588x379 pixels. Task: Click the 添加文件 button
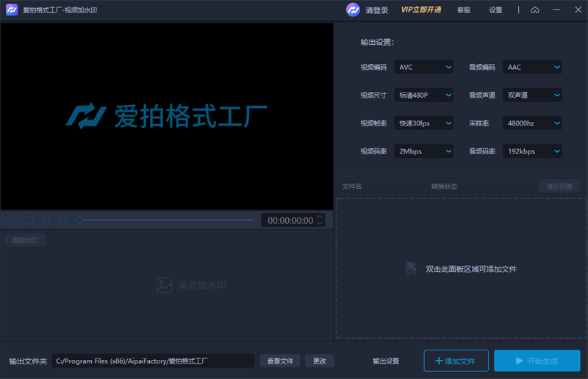pos(456,361)
